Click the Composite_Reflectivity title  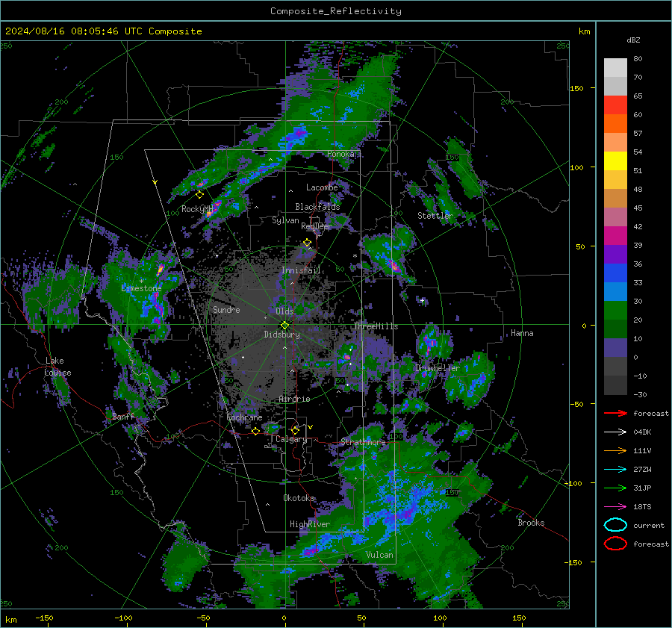(336, 11)
